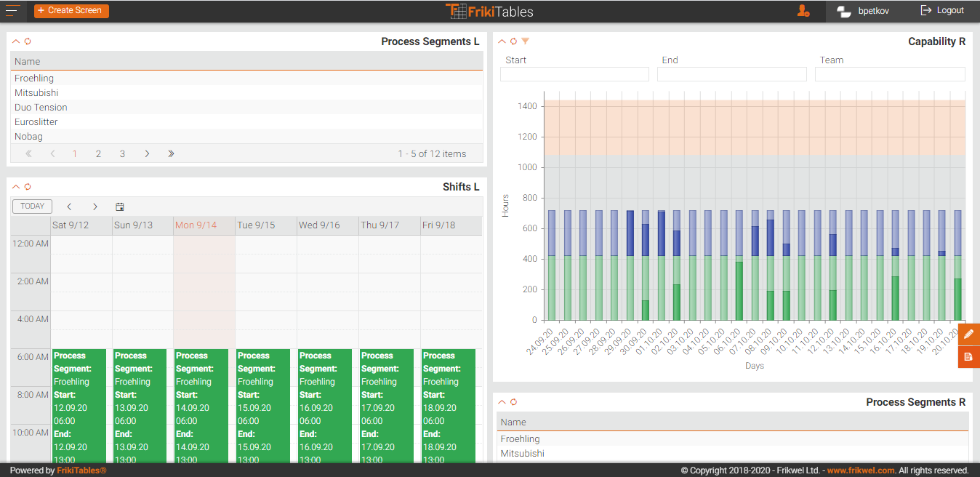
Task: Click Logout in the top bar
Action: (942, 11)
